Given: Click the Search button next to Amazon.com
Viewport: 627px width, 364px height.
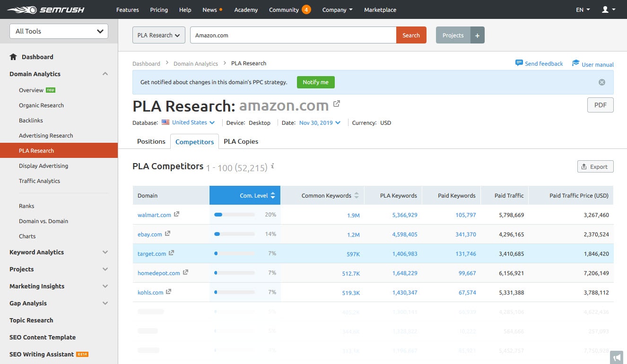Looking at the screenshot, I should click(x=411, y=35).
